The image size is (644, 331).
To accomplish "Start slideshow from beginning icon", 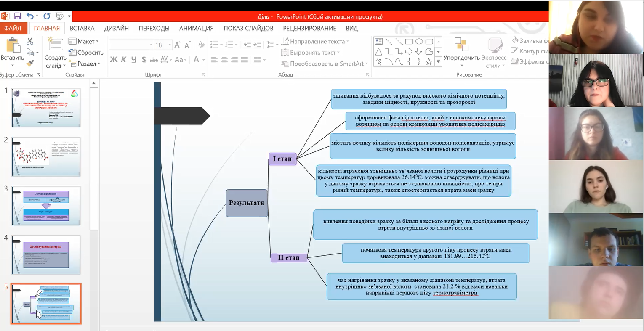I will pyautogui.click(x=60, y=16).
